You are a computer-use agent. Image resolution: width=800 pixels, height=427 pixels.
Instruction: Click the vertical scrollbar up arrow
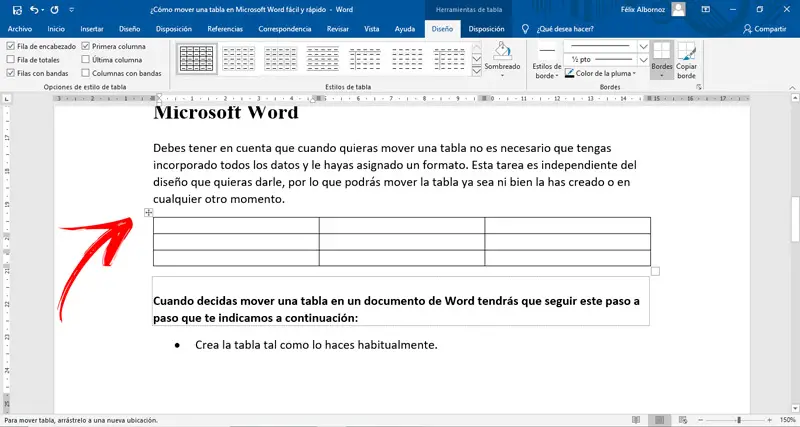point(795,98)
